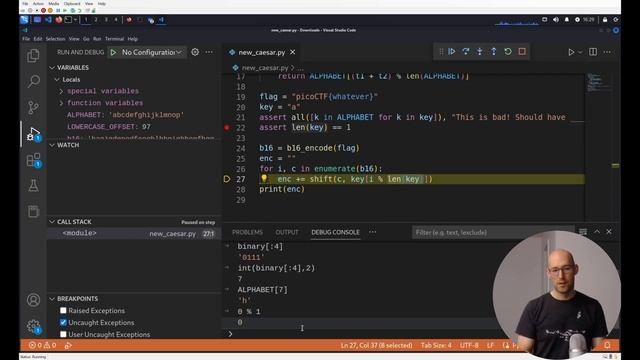Open launch.json with the gear icon

[195, 52]
